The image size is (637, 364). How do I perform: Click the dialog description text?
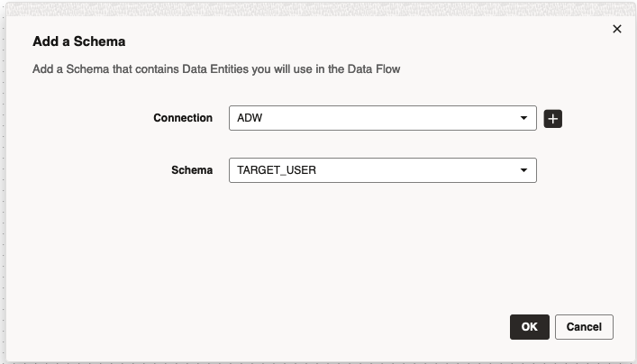(215, 68)
